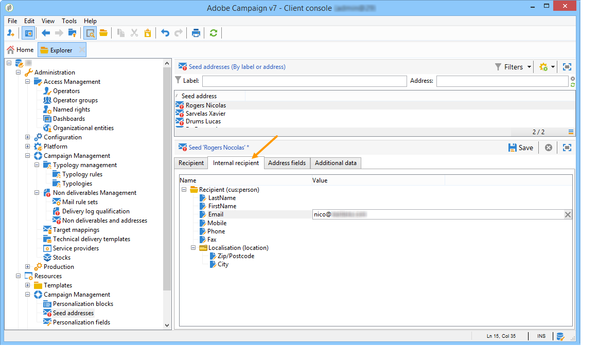This screenshot has height=364, width=598.
Task: Click the operator connection icon in toolbar
Action: [11, 33]
